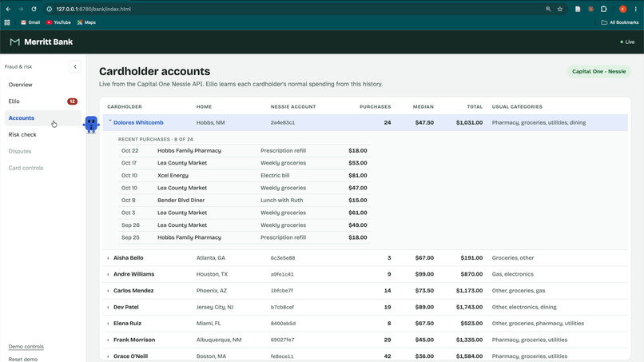Open Gmail bookmark

click(x=30, y=22)
